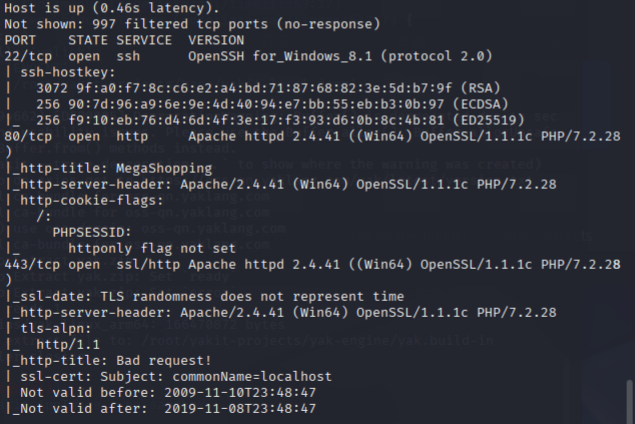Click the 'Host is up' latency line
This screenshot has height=424, width=635.
click(x=112, y=8)
